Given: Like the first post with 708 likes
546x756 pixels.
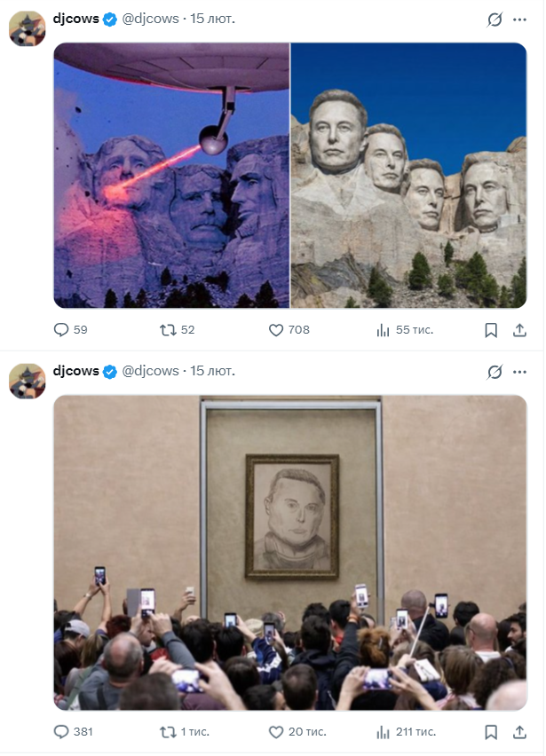Looking at the screenshot, I should [276, 330].
